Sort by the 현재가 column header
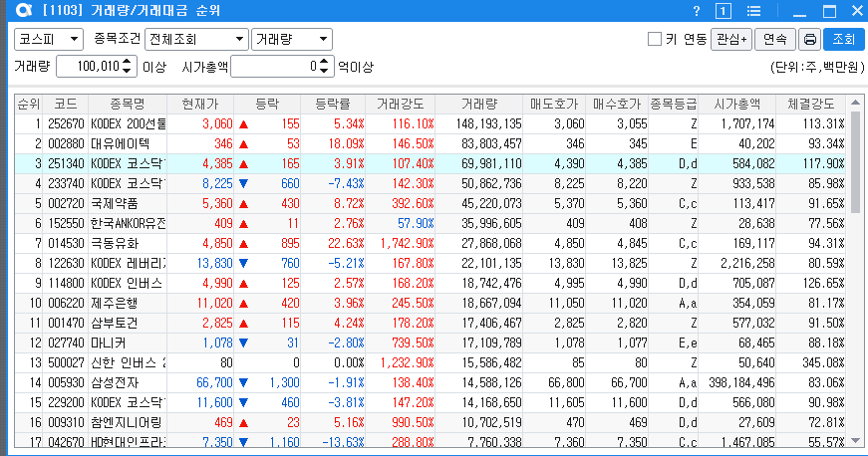This screenshot has width=868, height=456. point(200,104)
